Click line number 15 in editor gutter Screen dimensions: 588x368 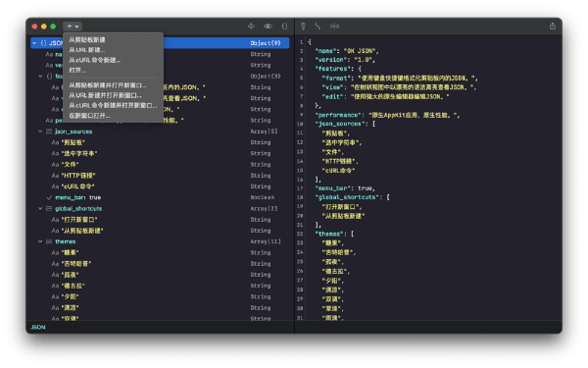pyautogui.click(x=300, y=171)
